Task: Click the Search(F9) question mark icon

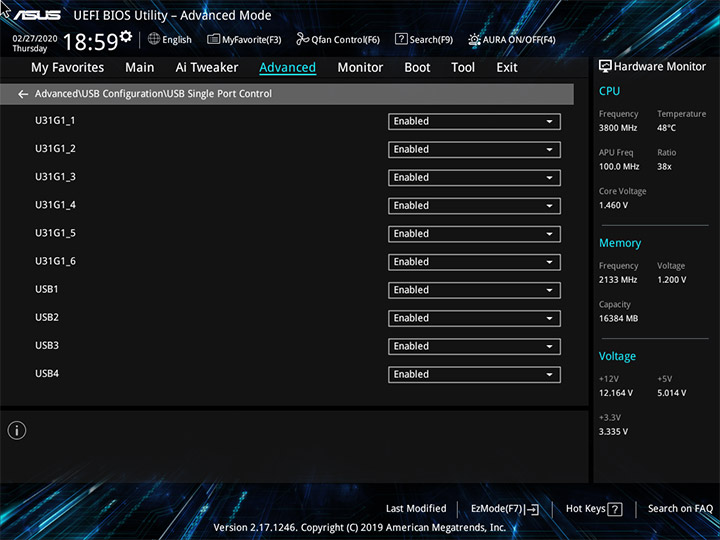Action: click(x=401, y=39)
